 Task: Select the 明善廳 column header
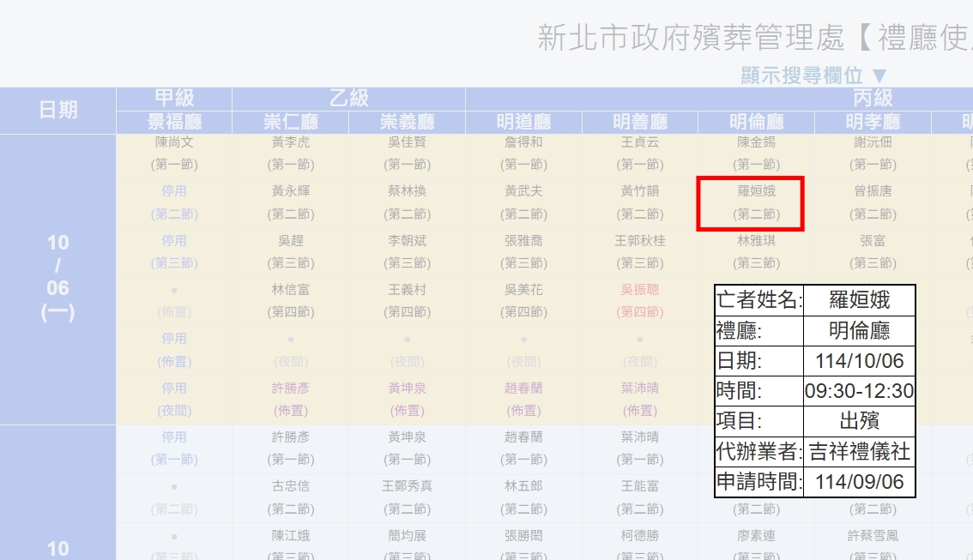(640, 123)
